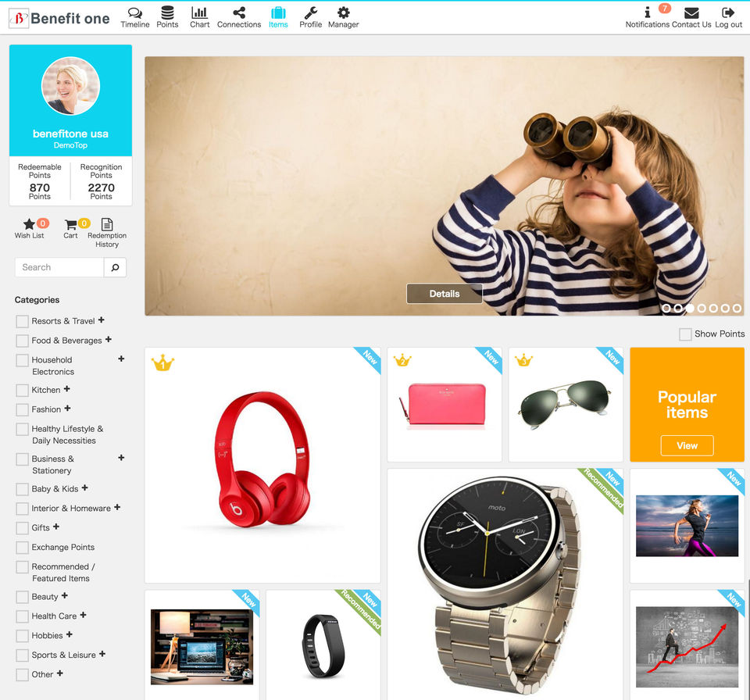
Task: Expand the Sports & Leisure category
Action: [x=102, y=654]
